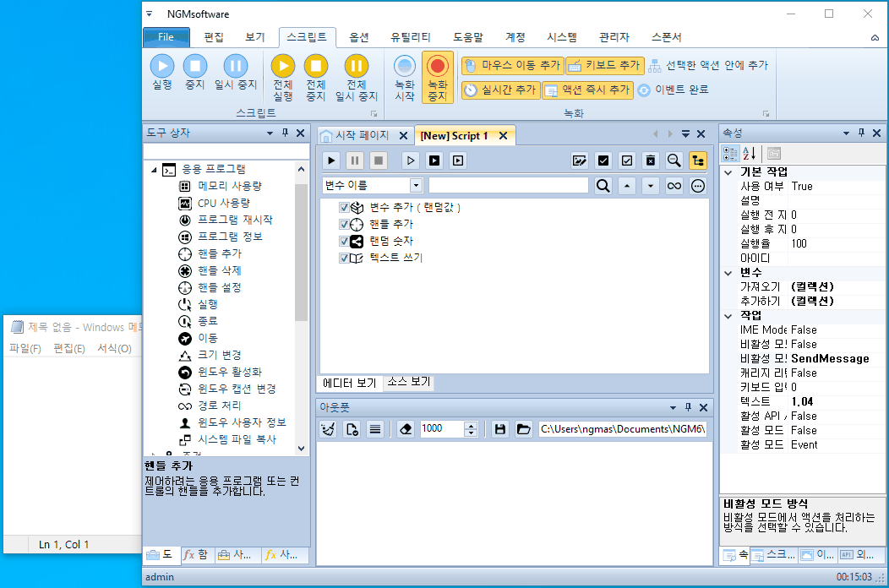Image resolution: width=889 pixels, height=588 pixels.
Task: Click the yellow 전체 실행 run-all button
Action: point(283,78)
